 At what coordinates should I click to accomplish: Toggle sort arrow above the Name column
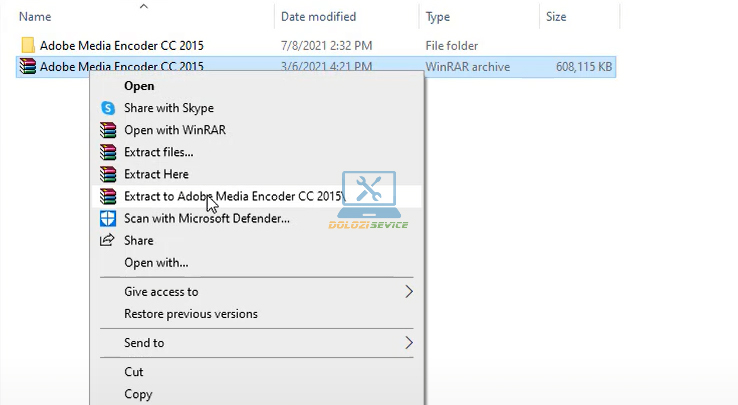(143, 6)
